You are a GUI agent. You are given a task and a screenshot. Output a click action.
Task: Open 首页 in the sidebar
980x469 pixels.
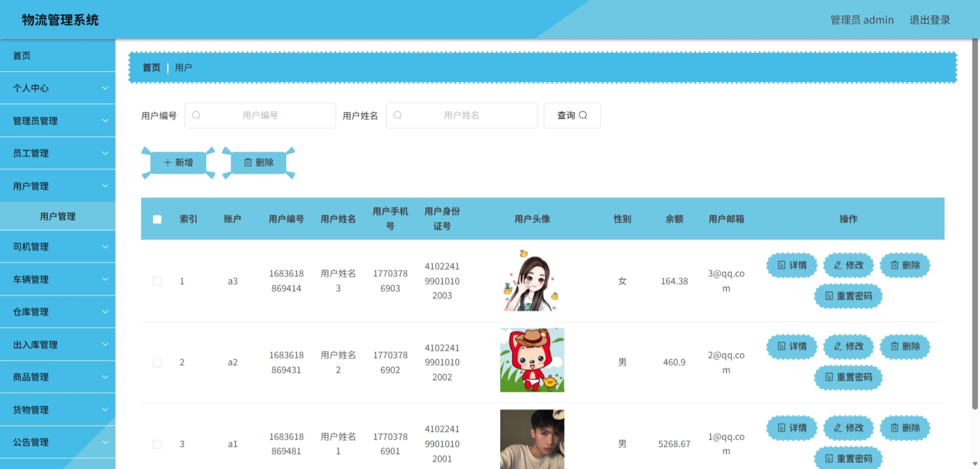(x=58, y=56)
